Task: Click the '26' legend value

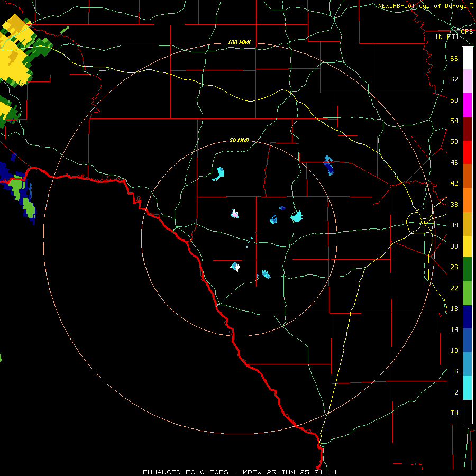Action: (454, 267)
